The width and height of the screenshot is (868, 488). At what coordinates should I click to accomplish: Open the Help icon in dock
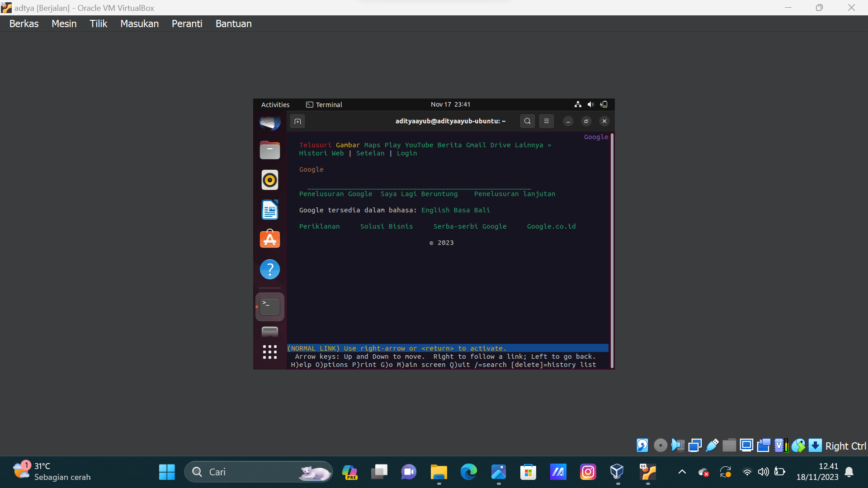pos(270,269)
